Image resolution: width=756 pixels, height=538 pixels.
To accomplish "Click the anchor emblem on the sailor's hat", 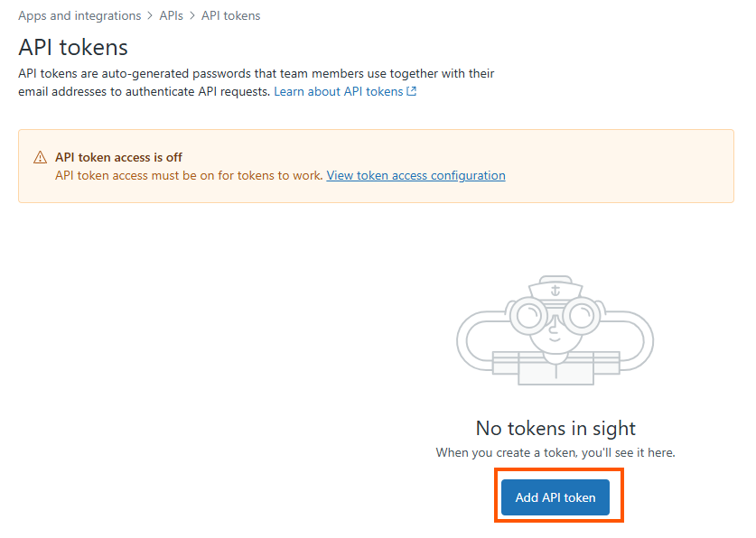I will pyautogui.click(x=555, y=290).
